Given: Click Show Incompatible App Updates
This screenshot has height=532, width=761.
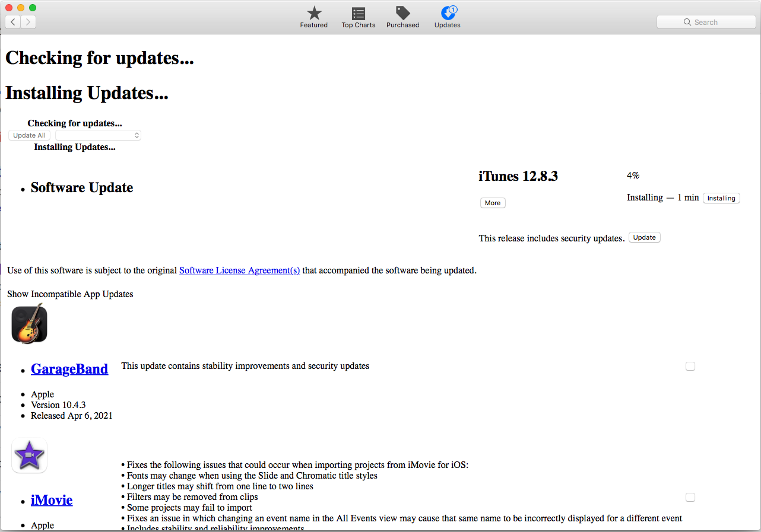Looking at the screenshot, I should [x=70, y=294].
